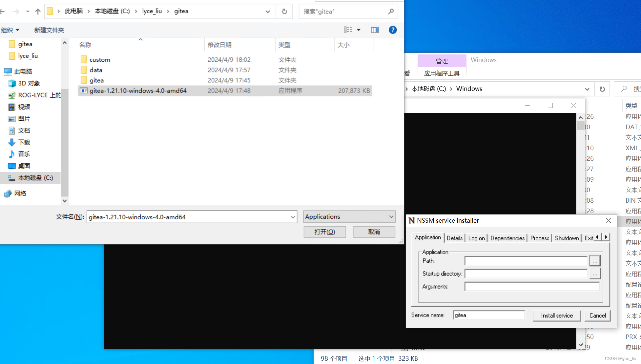Open 下载 downloads folder in sidebar
641x364 pixels.
pyautogui.click(x=24, y=142)
